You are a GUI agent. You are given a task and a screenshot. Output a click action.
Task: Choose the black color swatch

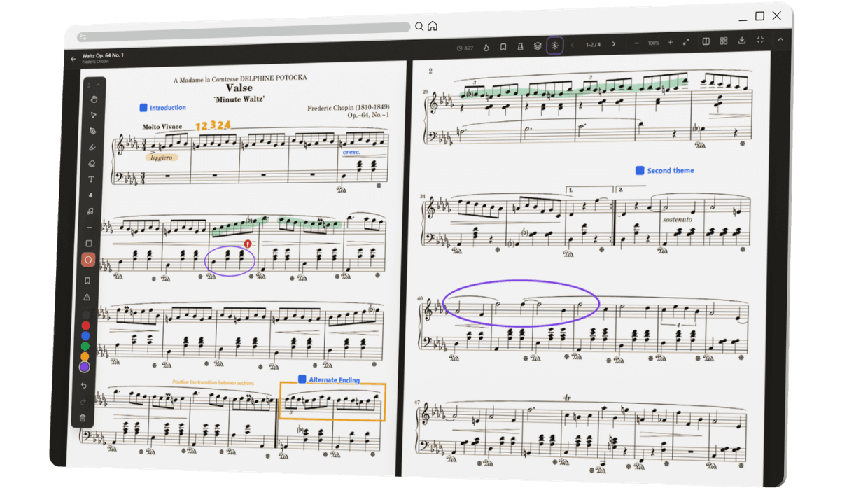point(86,315)
